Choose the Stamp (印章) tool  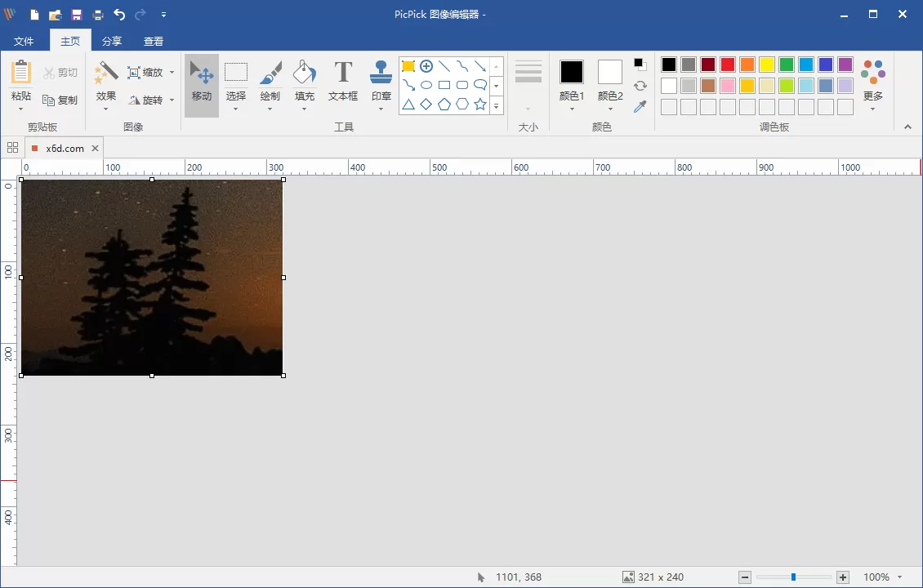381,82
